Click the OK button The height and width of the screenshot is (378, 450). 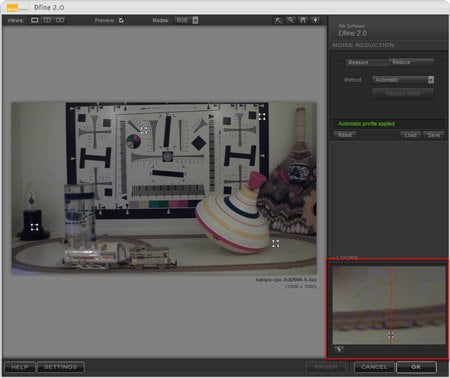tap(416, 367)
